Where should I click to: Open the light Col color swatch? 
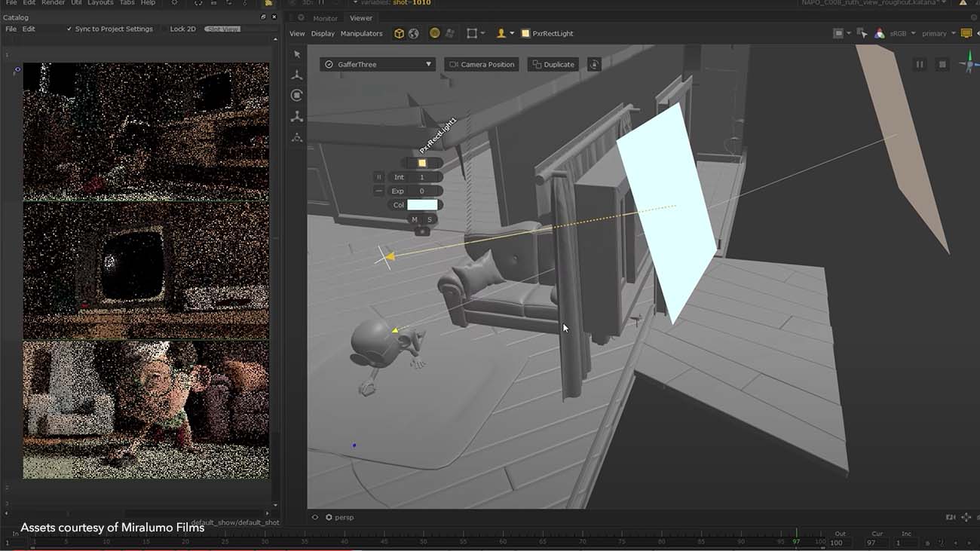(422, 205)
